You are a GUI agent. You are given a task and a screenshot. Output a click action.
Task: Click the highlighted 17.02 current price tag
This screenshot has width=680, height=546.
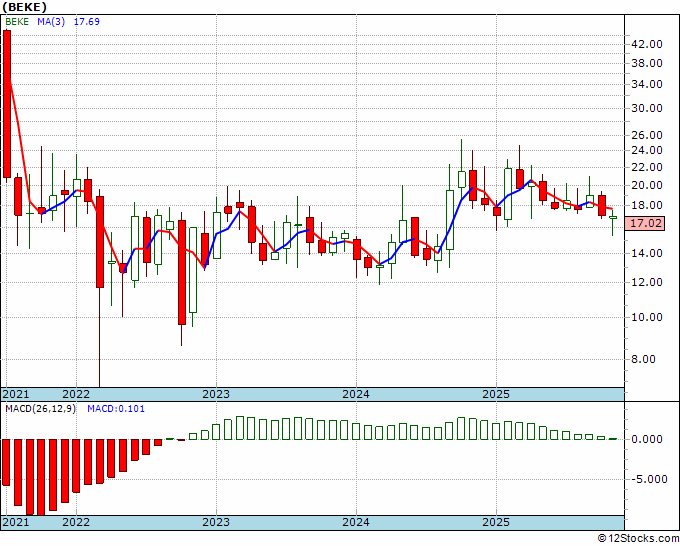pyautogui.click(x=646, y=223)
